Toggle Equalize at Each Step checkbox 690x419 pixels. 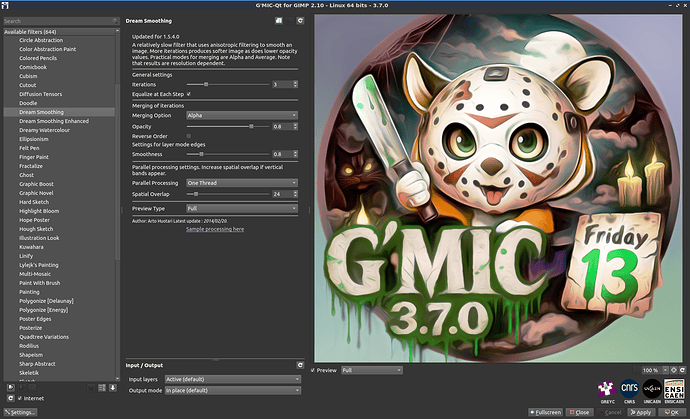(188, 94)
